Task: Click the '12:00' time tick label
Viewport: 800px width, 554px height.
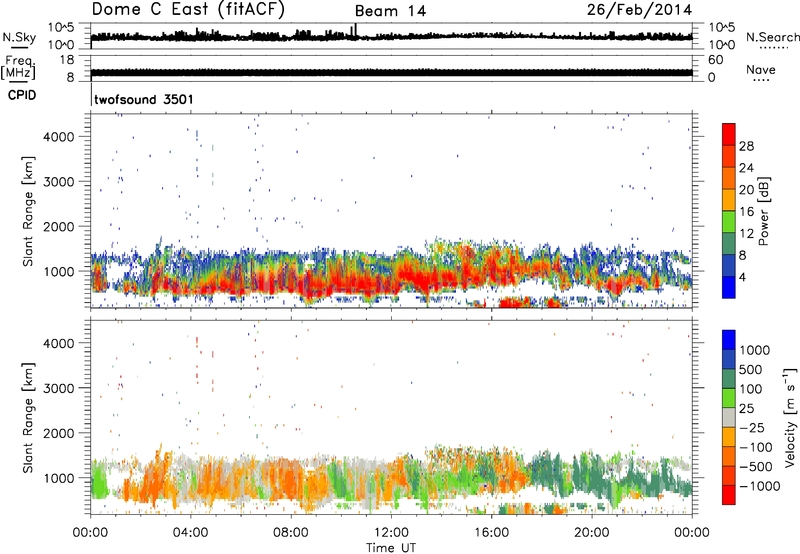Action: [x=391, y=533]
